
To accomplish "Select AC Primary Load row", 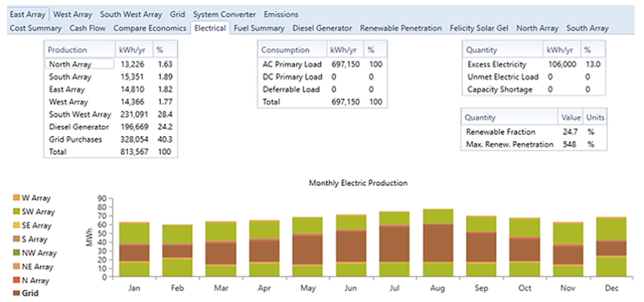I will pos(322,64).
